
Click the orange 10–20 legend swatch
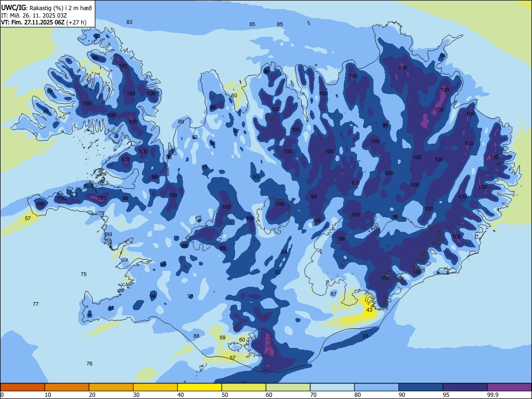click(x=67, y=387)
